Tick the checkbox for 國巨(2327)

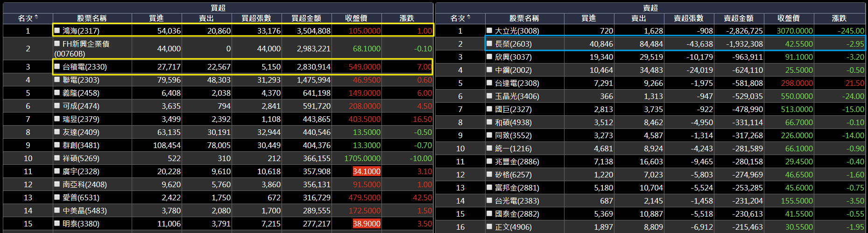[489, 109]
